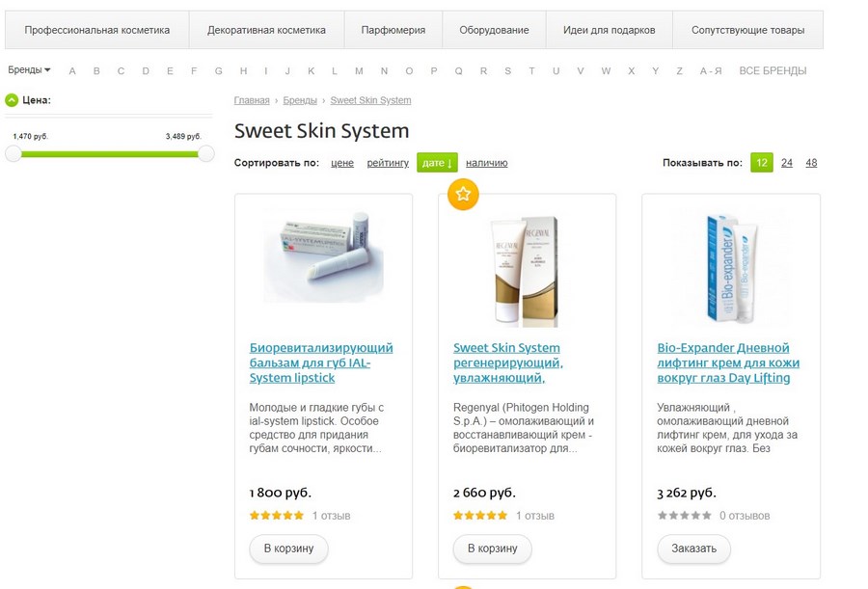Click the Sweet Skin System breadcrumb
This screenshot has width=868, height=589.
tap(370, 100)
